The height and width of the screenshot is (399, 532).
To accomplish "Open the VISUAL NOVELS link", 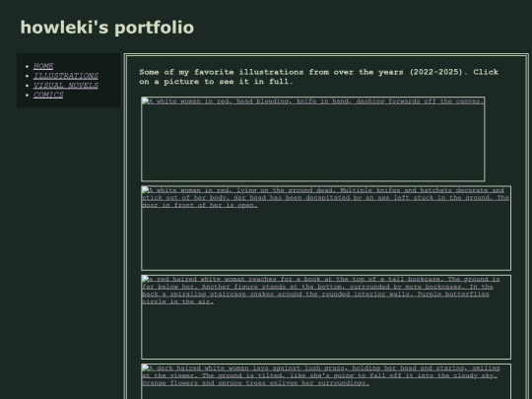I will pos(66,85).
